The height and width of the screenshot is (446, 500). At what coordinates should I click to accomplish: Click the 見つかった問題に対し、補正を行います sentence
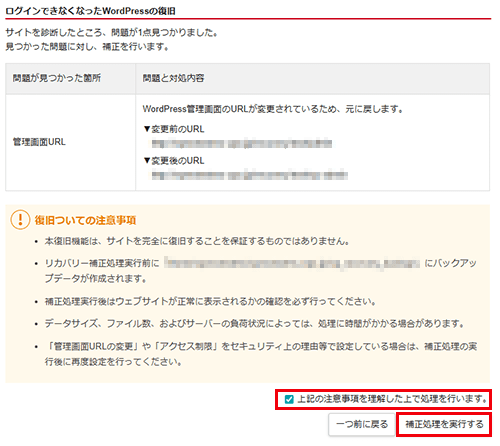(87, 47)
